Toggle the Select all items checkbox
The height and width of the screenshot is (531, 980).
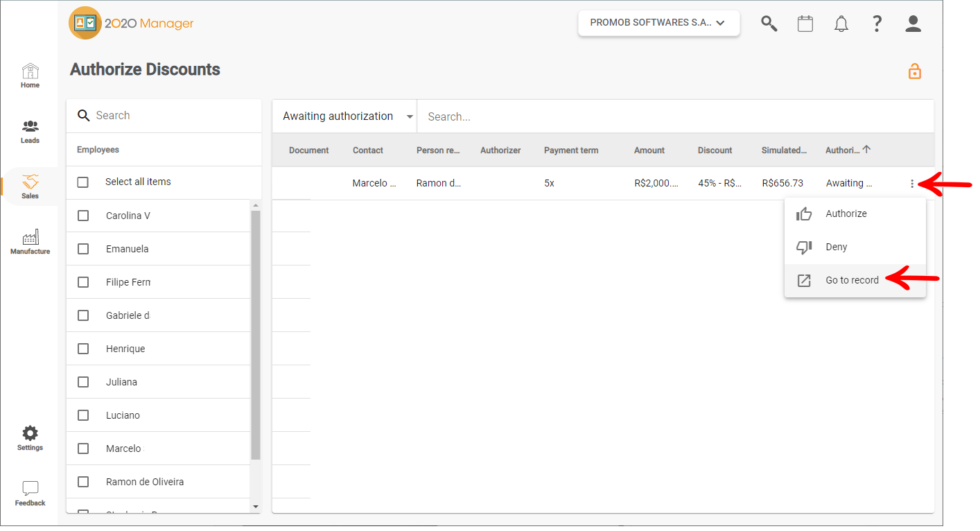[x=83, y=182]
